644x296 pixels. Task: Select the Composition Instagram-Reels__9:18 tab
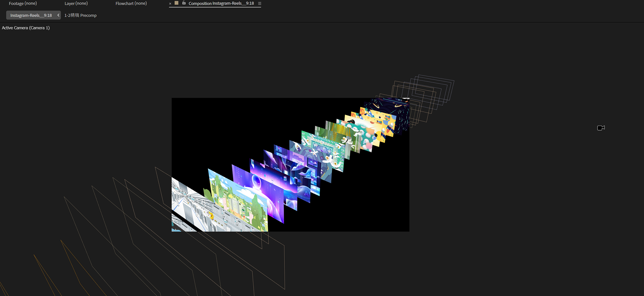(x=221, y=3)
